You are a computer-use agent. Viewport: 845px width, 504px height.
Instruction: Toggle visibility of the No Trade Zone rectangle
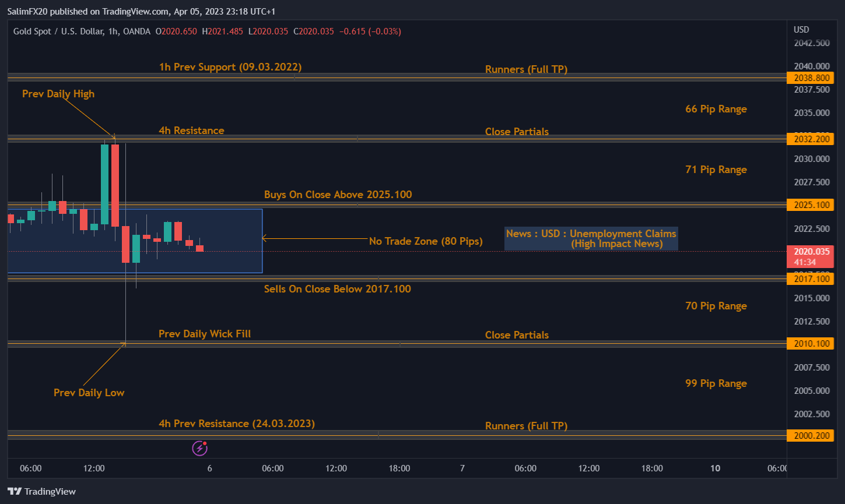point(134,241)
